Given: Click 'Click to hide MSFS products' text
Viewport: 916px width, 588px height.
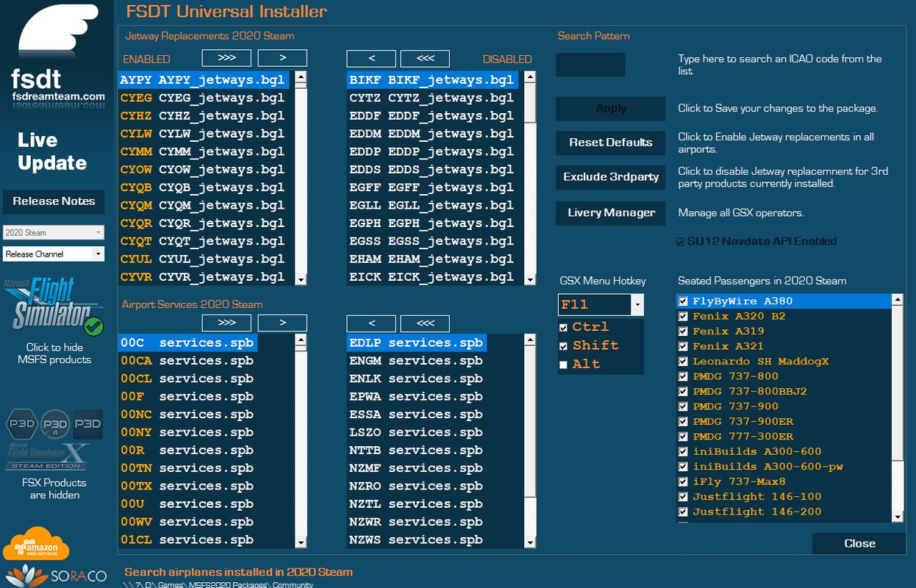Looking at the screenshot, I should coord(54,354).
